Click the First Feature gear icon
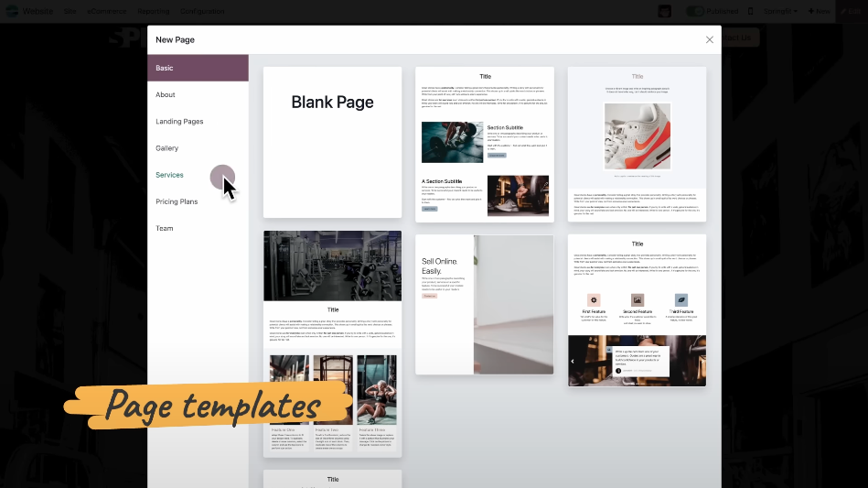 594,300
